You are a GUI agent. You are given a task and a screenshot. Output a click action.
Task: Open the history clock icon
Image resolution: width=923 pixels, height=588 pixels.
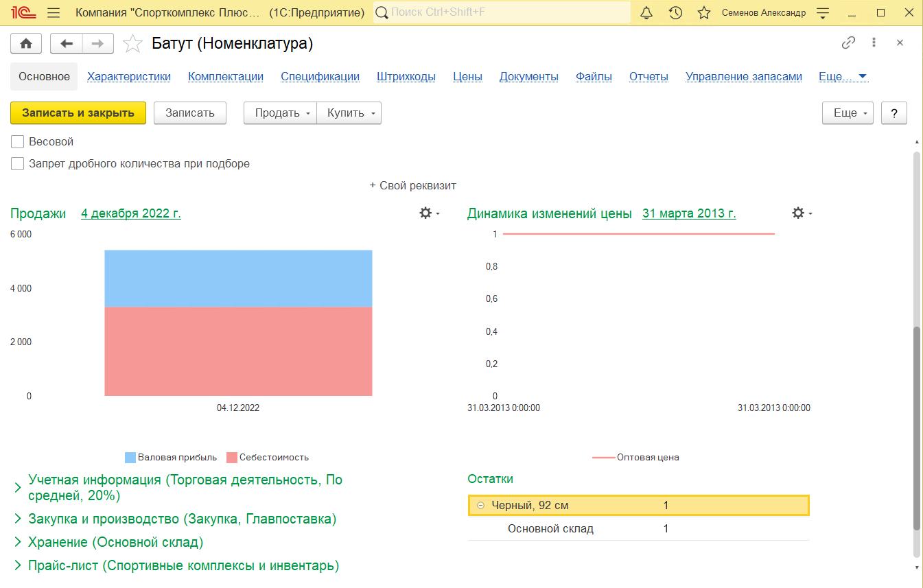[675, 13]
